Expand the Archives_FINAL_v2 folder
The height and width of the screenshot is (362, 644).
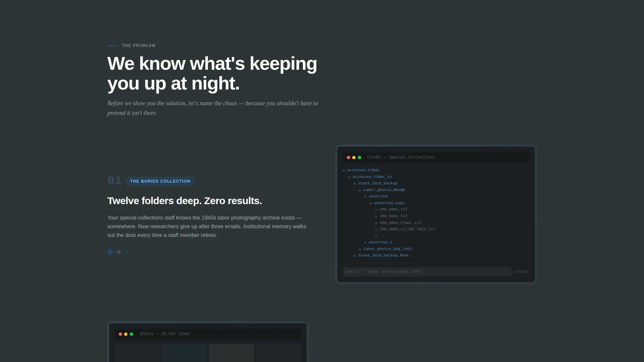370,177
